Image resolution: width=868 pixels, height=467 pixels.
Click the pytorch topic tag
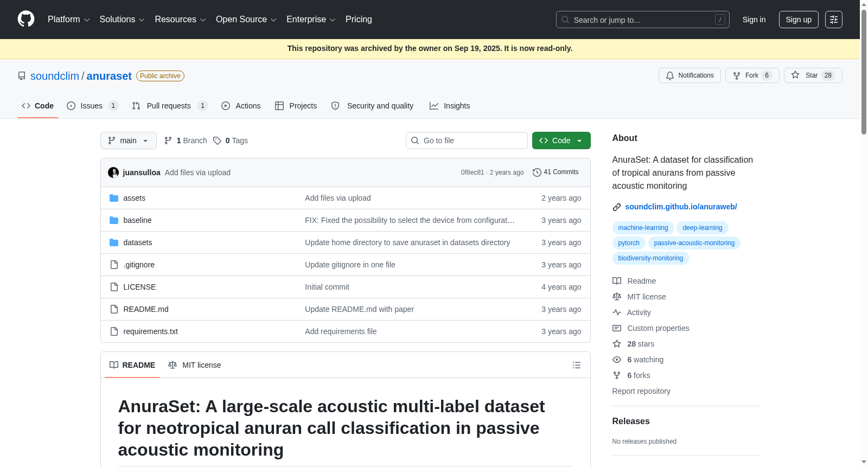click(629, 243)
